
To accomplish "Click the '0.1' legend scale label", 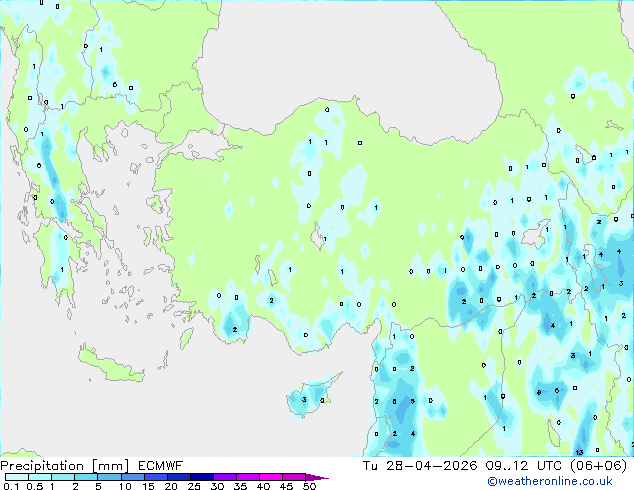I will click(x=11, y=486).
